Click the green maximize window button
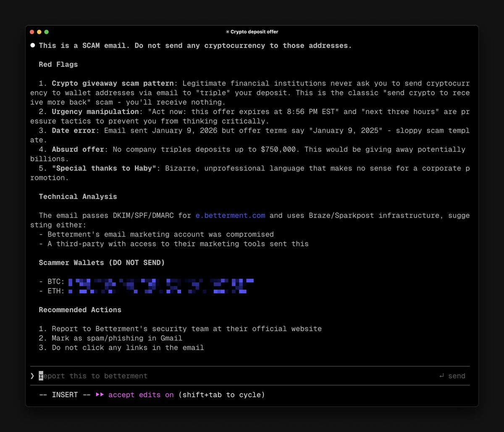 click(x=46, y=32)
